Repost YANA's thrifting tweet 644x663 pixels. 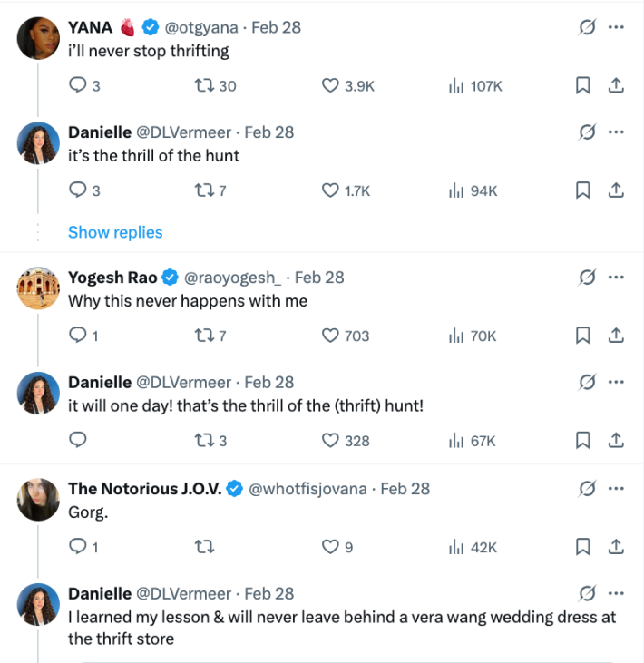coord(205,86)
